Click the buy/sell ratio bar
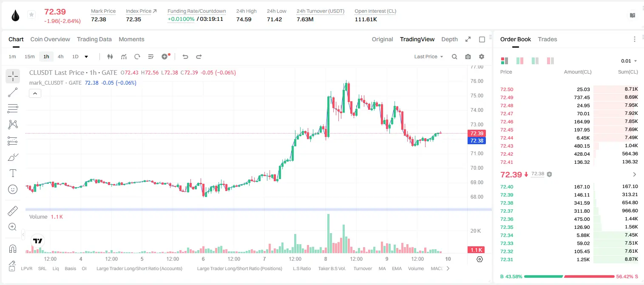This screenshot has width=644, height=285. tap(569, 276)
